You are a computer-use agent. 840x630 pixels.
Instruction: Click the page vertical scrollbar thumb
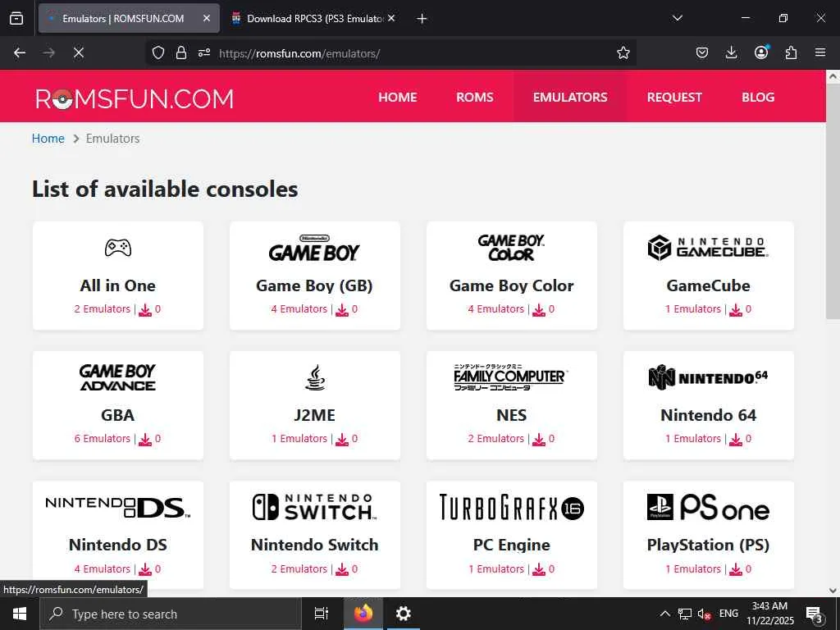833,202
